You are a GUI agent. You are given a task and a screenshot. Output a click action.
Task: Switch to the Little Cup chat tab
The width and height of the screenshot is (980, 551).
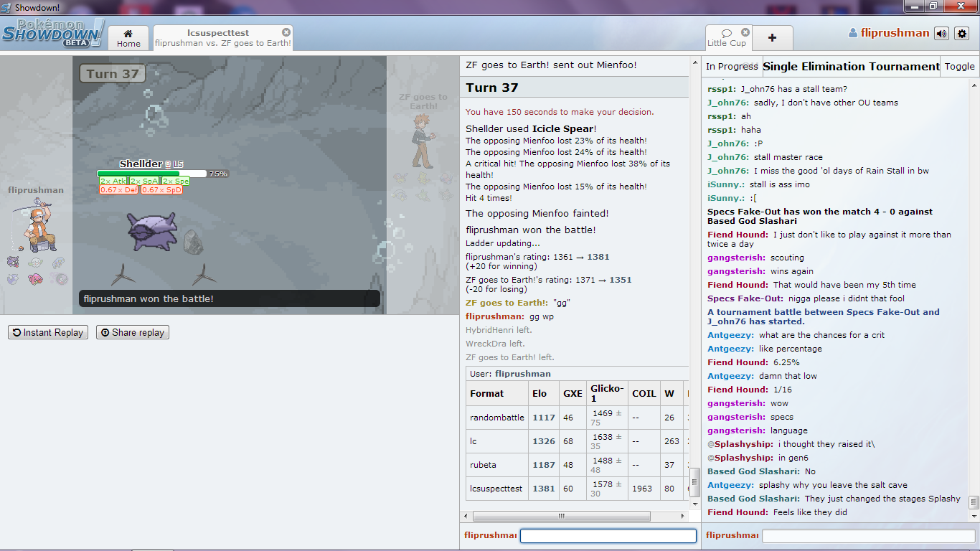[726, 38]
